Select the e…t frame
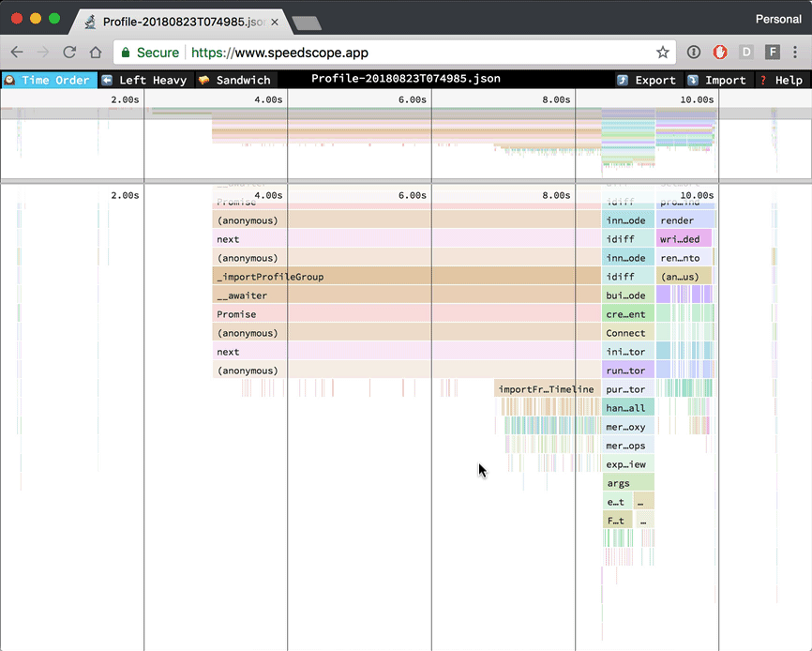This screenshot has height=651, width=812. [x=617, y=502]
